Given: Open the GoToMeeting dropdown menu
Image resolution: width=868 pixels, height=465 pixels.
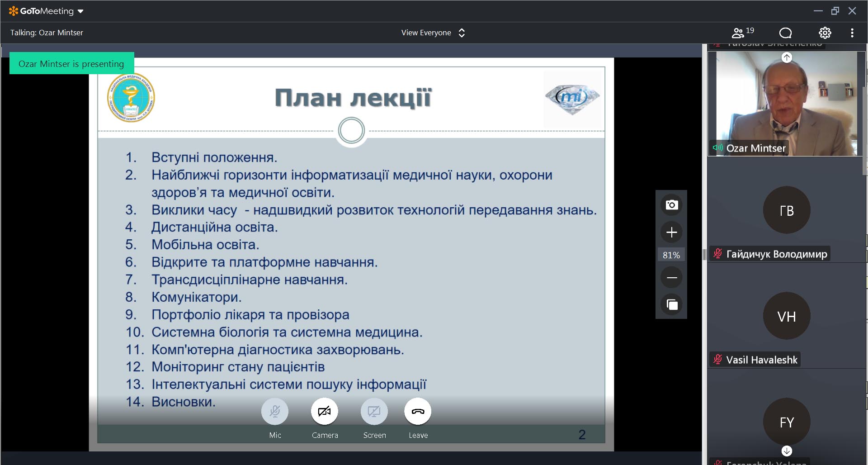Looking at the screenshot, I should (46, 11).
